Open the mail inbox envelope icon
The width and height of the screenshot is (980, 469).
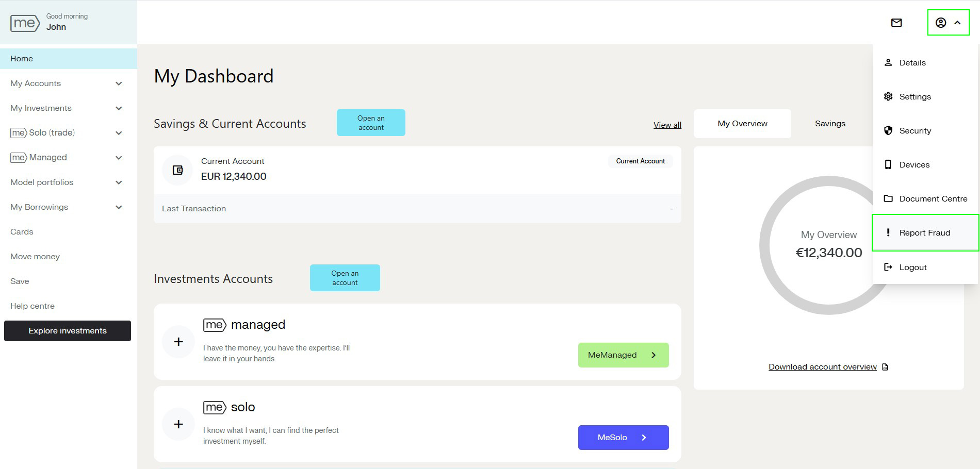tap(896, 23)
